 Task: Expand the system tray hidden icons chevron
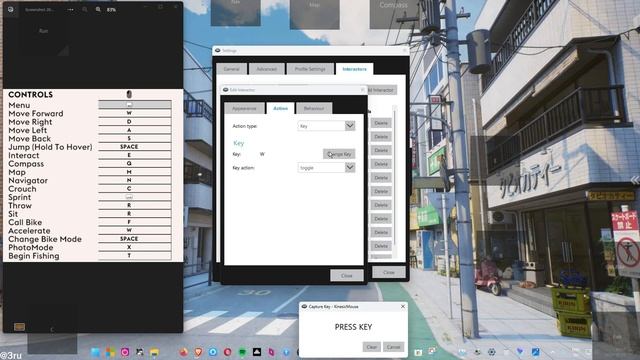(x=553, y=351)
